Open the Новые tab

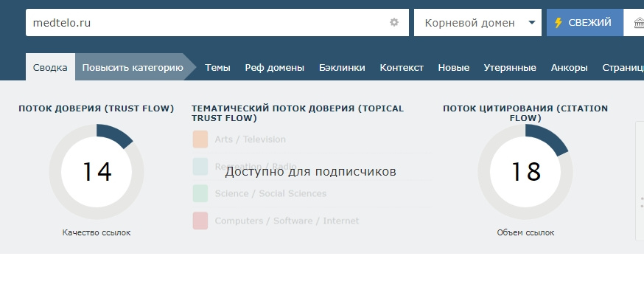[454, 68]
